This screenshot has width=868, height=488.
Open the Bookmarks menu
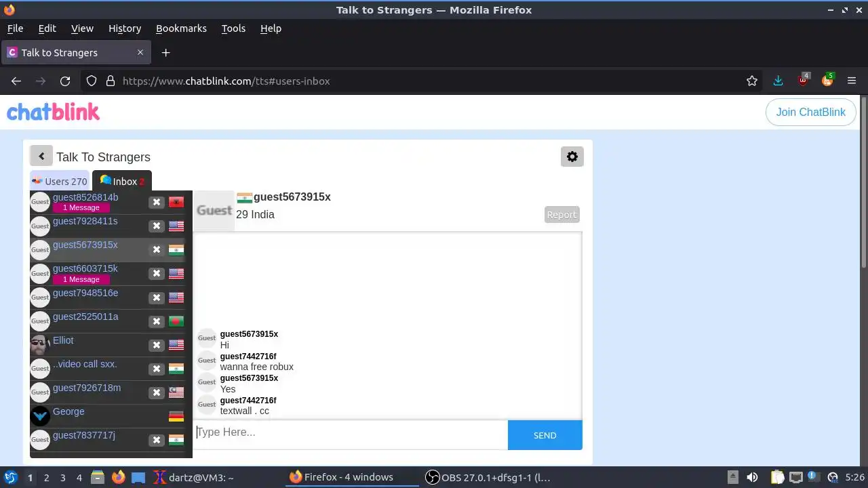pyautogui.click(x=181, y=28)
